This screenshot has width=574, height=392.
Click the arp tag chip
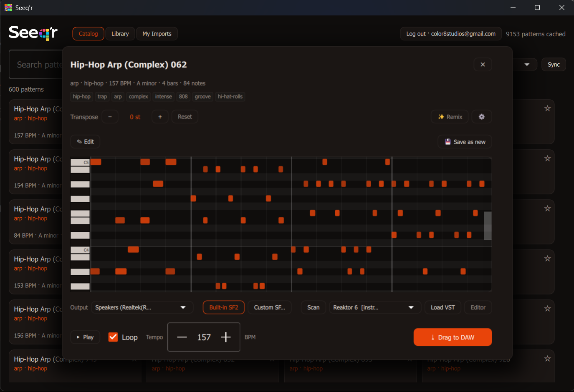pos(118,97)
